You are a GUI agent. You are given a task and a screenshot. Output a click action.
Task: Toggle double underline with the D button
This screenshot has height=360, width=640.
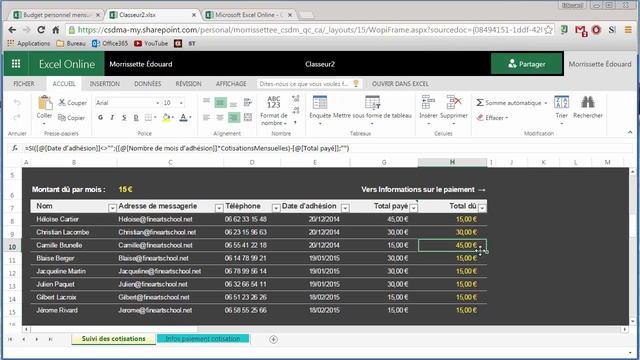coord(136,118)
